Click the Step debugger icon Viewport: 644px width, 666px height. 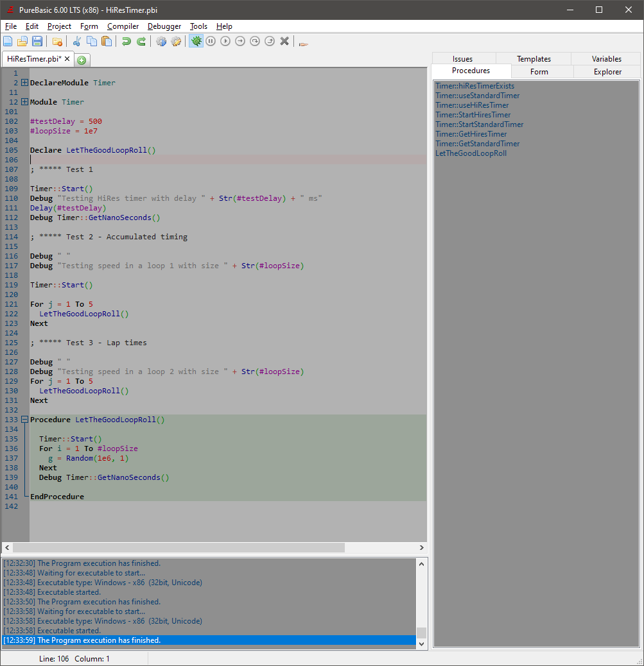[240, 41]
